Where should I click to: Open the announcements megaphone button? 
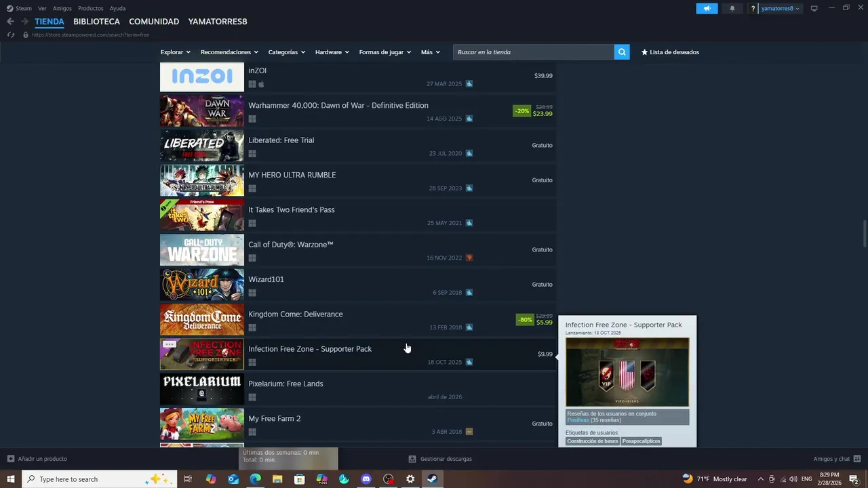click(707, 9)
